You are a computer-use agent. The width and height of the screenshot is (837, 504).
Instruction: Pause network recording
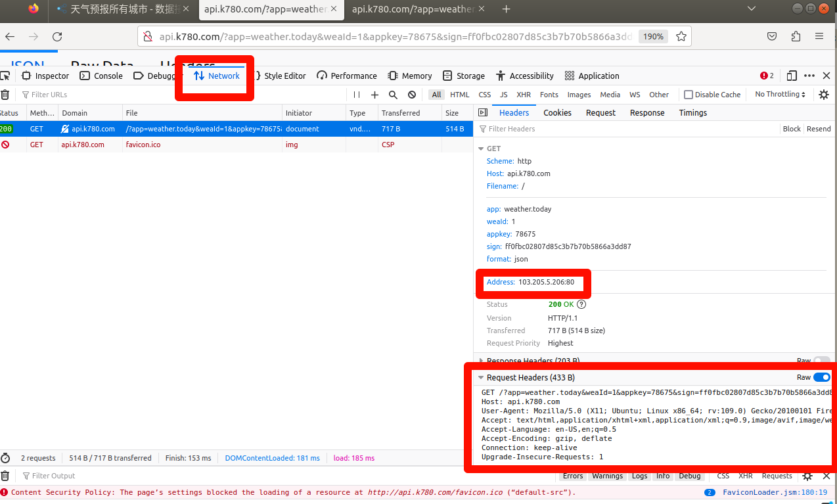(x=357, y=95)
